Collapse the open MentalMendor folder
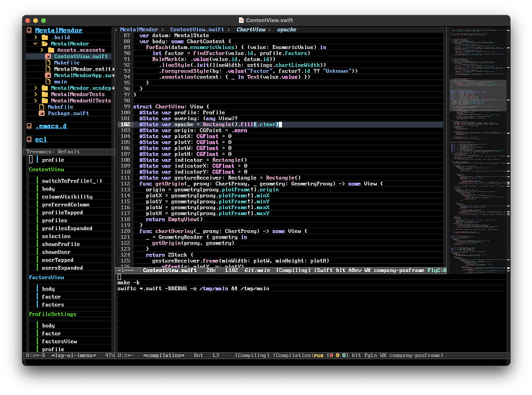 click(35, 43)
